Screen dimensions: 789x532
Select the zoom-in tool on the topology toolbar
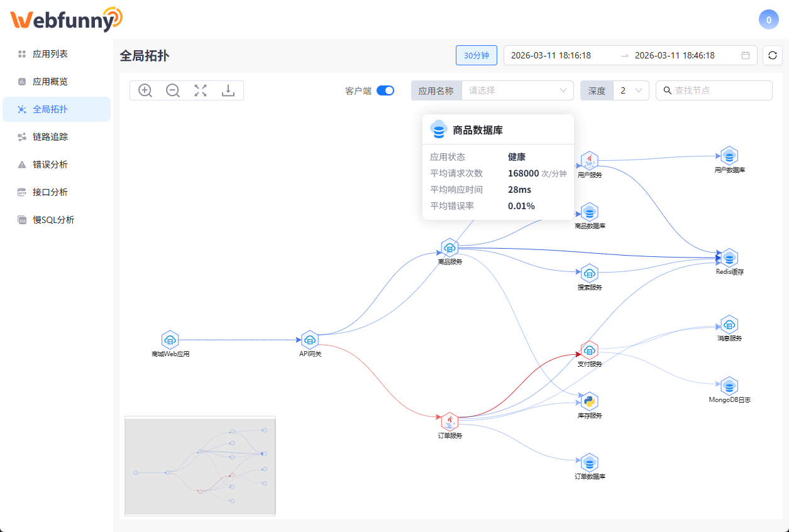145,90
